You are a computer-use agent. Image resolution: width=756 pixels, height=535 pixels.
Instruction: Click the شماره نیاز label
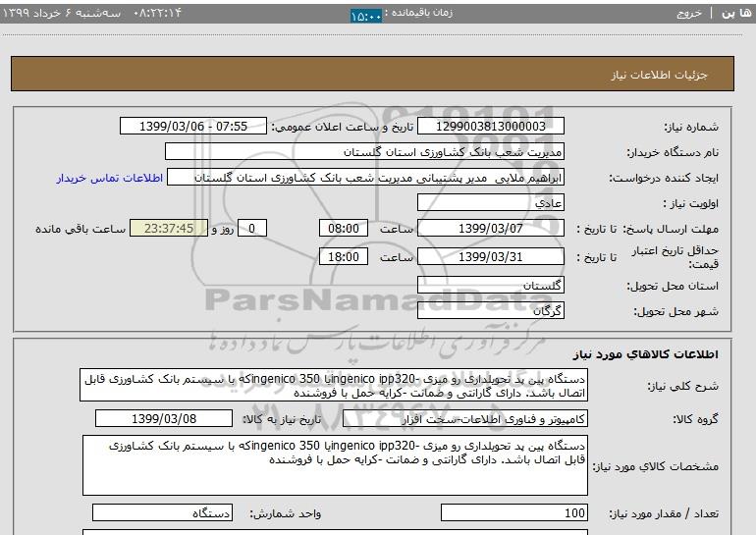[x=691, y=128]
